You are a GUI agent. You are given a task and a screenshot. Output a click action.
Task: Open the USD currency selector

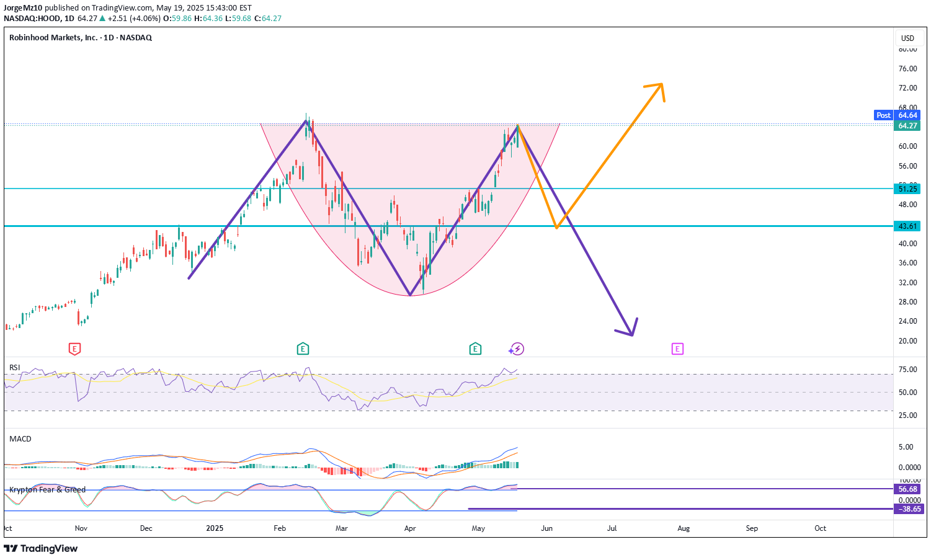907,38
